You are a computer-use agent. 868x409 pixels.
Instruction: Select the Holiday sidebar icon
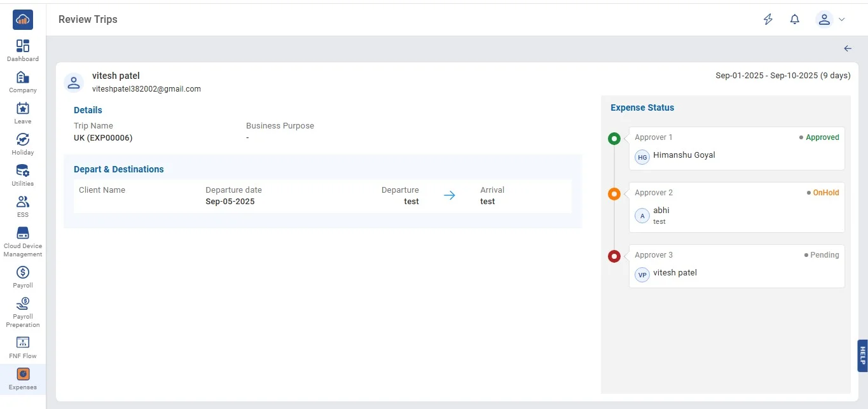[23, 140]
